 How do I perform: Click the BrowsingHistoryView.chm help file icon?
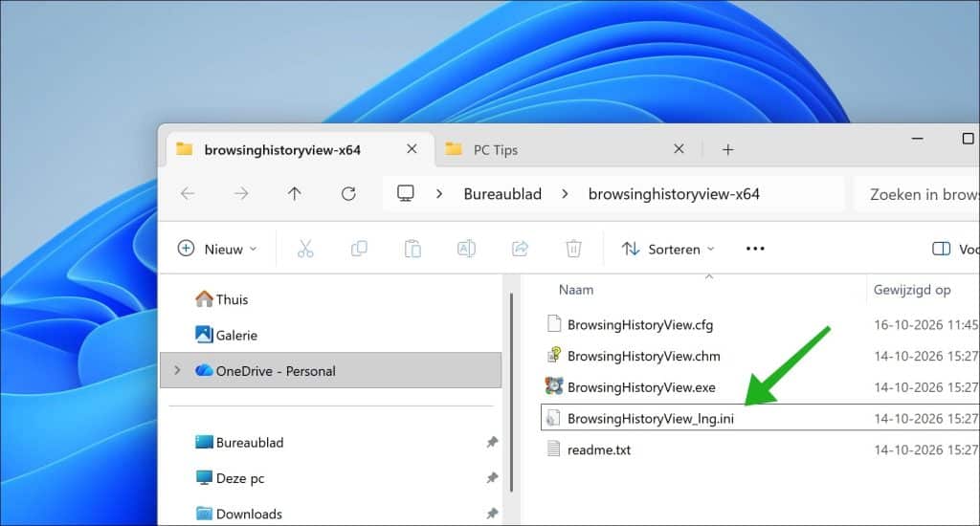(554, 355)
